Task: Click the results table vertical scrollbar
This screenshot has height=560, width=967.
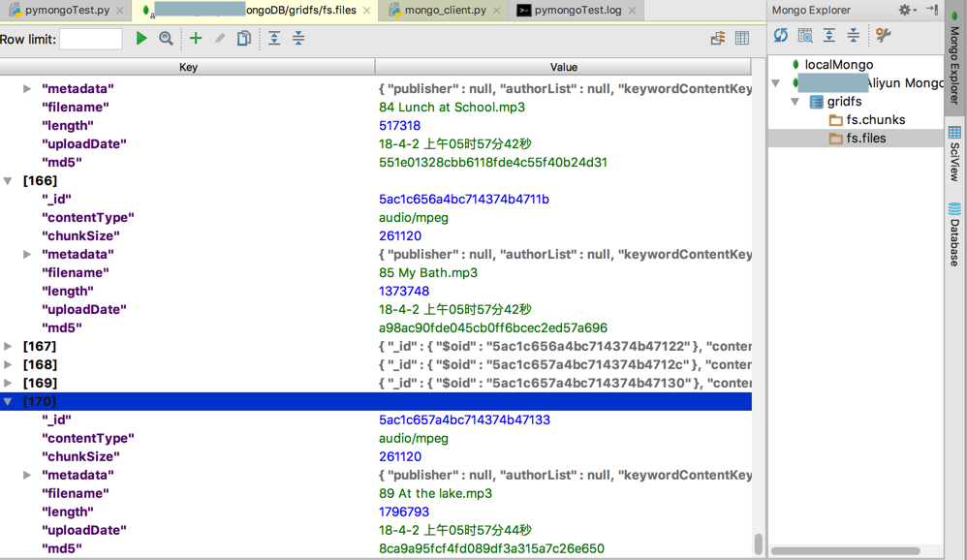Action: 759,544
